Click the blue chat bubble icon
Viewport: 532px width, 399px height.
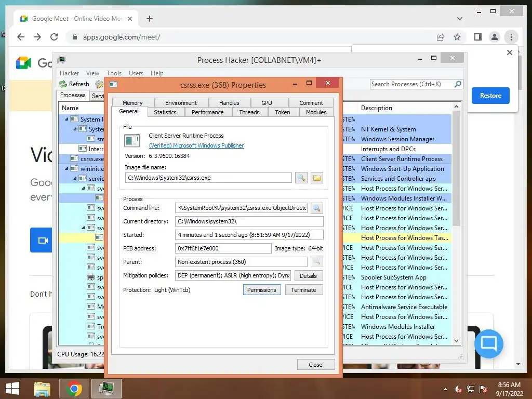(488, 344)
